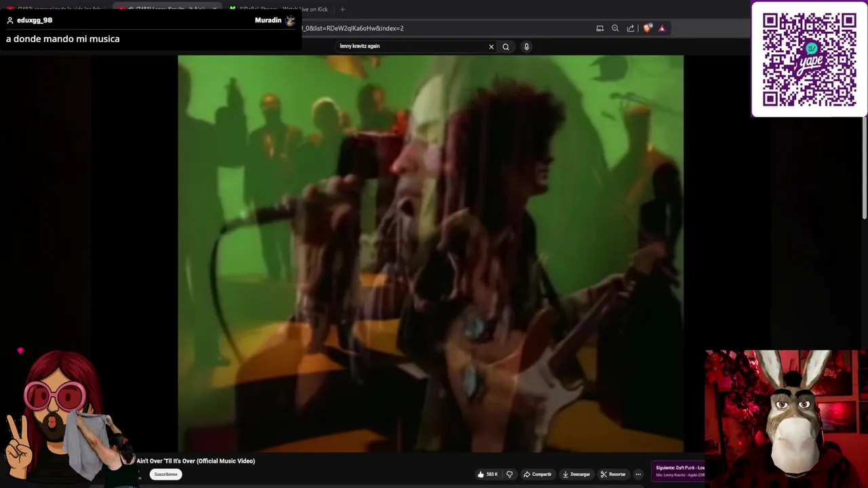Click the dislike thumbs-down icon
The height and width of the screenshot is (488, 868).
pyautogui.click(x=509, y=474)
